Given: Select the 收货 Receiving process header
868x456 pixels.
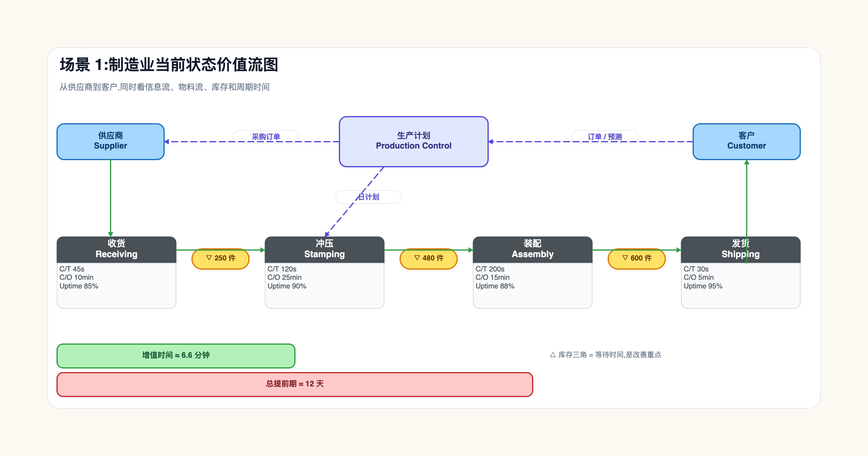Looking at the screenshot, I should pyautogui.click(x=116, y=249).
